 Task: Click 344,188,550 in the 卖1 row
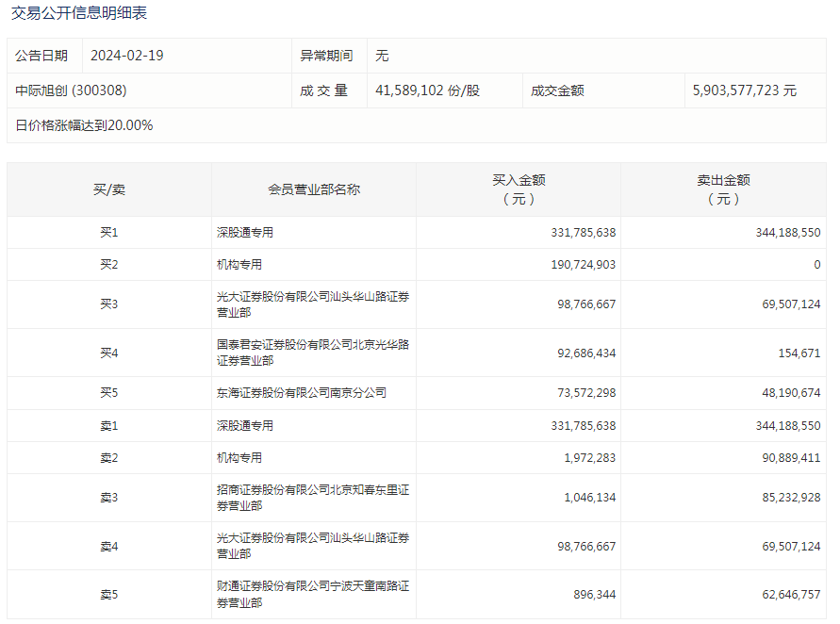pos(788,426)
